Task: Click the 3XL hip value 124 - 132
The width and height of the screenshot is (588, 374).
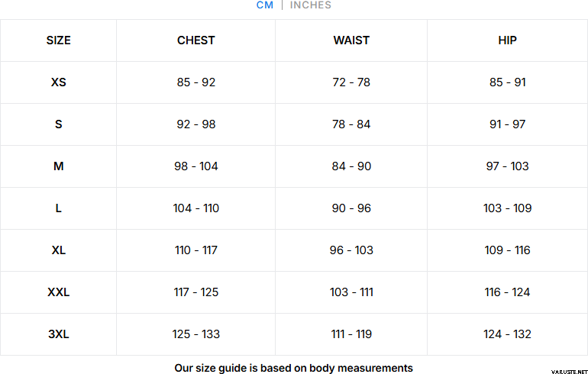Action: point(507,334)
